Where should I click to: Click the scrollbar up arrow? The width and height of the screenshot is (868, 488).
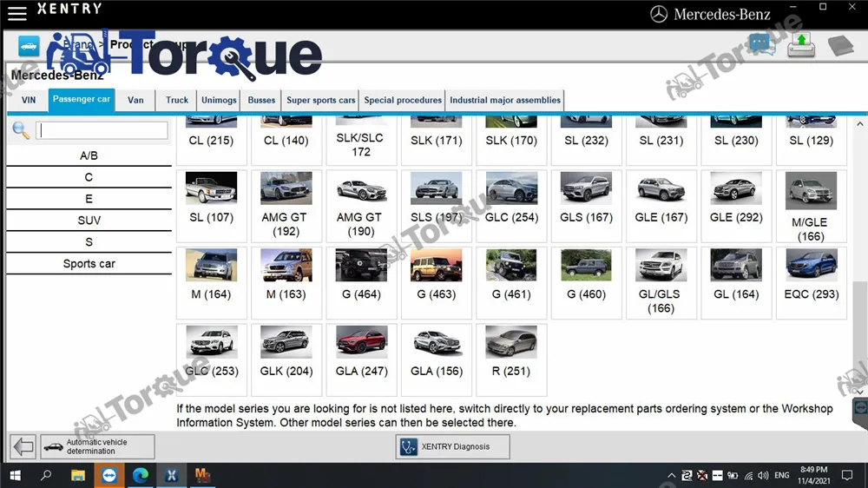coord(859,124)
